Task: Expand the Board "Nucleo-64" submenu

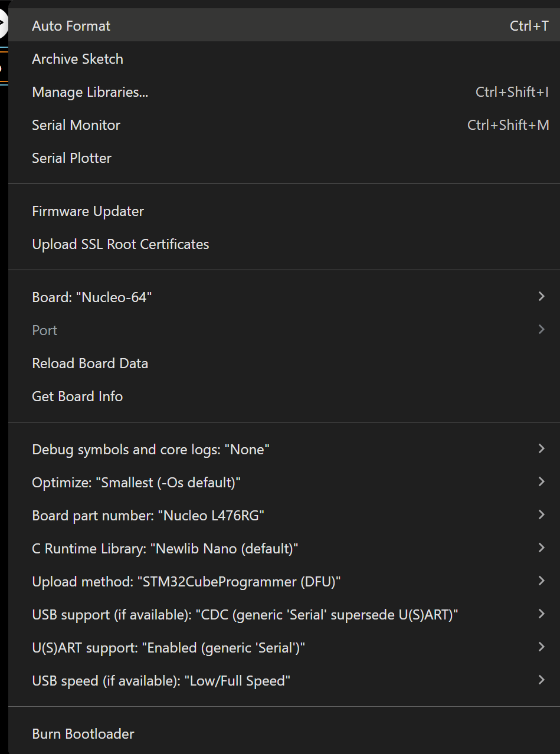Action: pyautogui.click(x=92, y=297)
